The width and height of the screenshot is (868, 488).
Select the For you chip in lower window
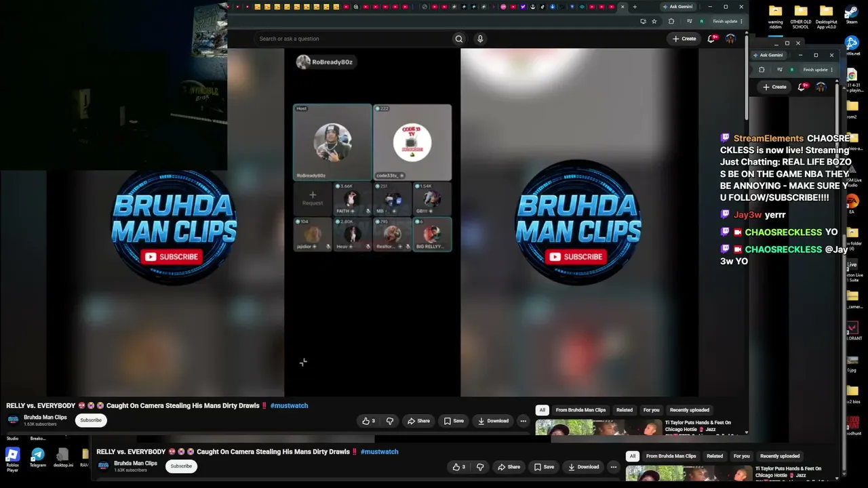741,456
